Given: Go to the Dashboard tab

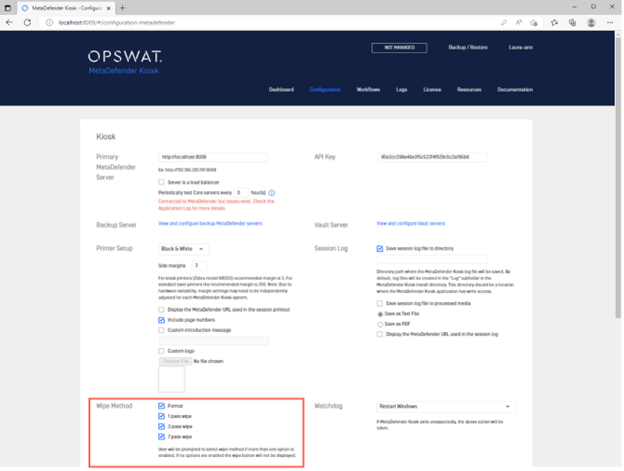Looking at the screenshot, I should (x=281, y=90).
